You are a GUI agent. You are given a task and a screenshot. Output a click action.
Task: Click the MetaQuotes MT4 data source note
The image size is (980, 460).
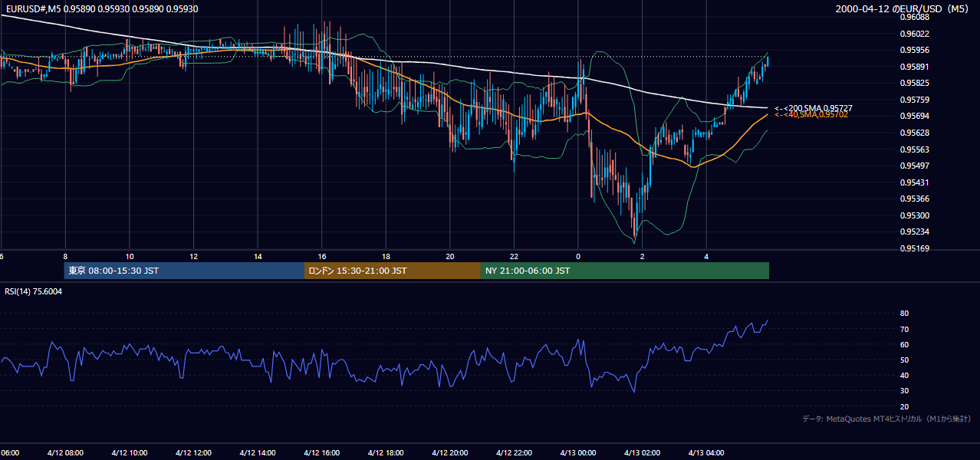pyautogui.click(x=886, y=419)
